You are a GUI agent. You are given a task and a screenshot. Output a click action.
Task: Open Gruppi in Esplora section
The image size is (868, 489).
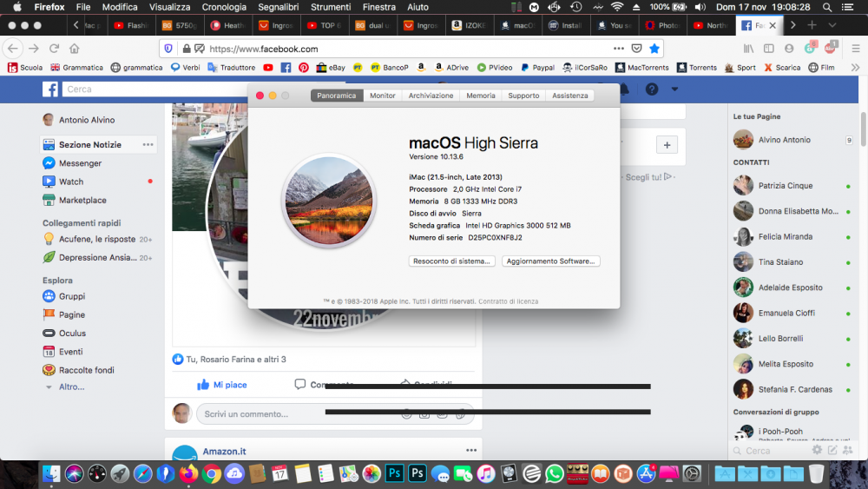pos(63,296)
